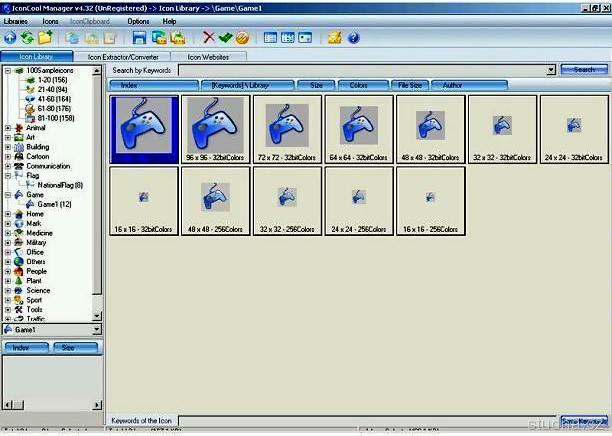612x436 pixels.
Task: Open the Search by Keywords dropdown arrow
Action: (551, 70)
